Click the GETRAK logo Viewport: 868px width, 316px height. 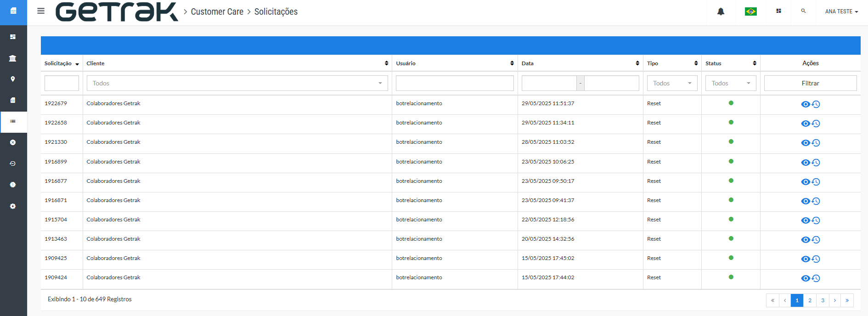117,12
